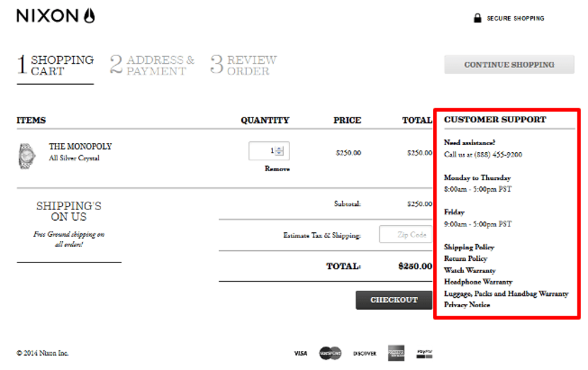Click 'All Silver Crystal' variant text

[x=74, y=158]
